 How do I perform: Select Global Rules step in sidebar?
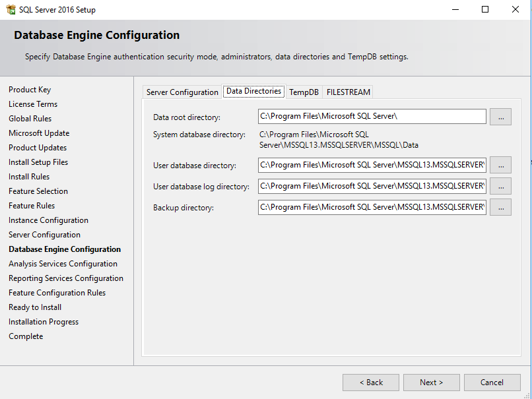30,119
